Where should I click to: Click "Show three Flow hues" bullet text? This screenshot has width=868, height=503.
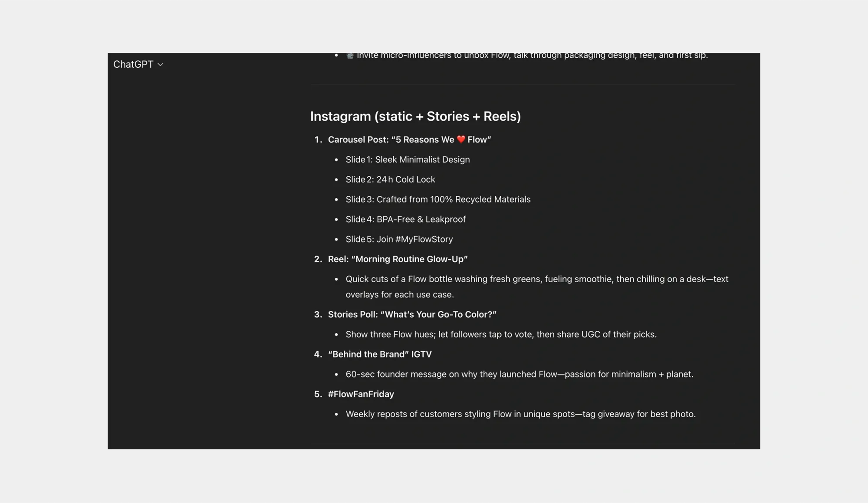click(501, 335)
